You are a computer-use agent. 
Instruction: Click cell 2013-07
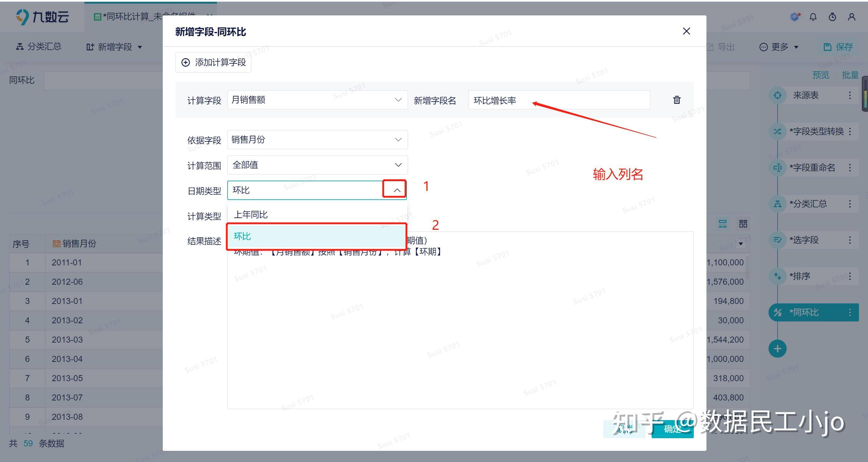67,397
